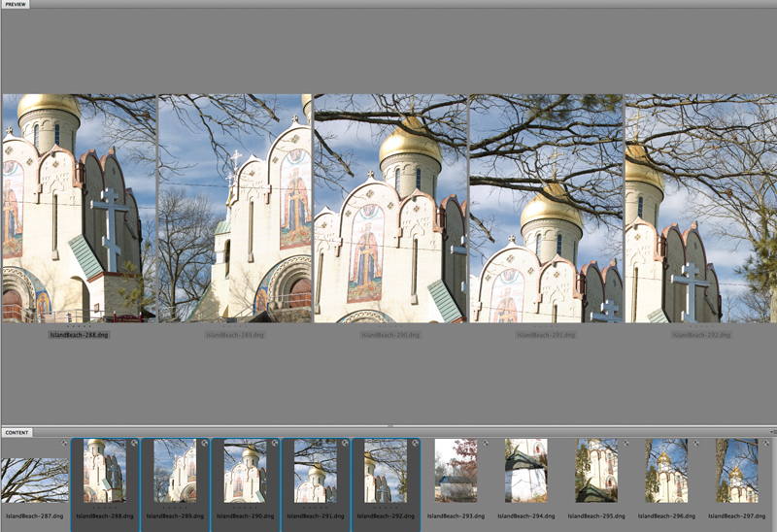Click the IslandBeach-288 image in Preview
This screenshot has width=777, height=532.
(x=79, y=208)
